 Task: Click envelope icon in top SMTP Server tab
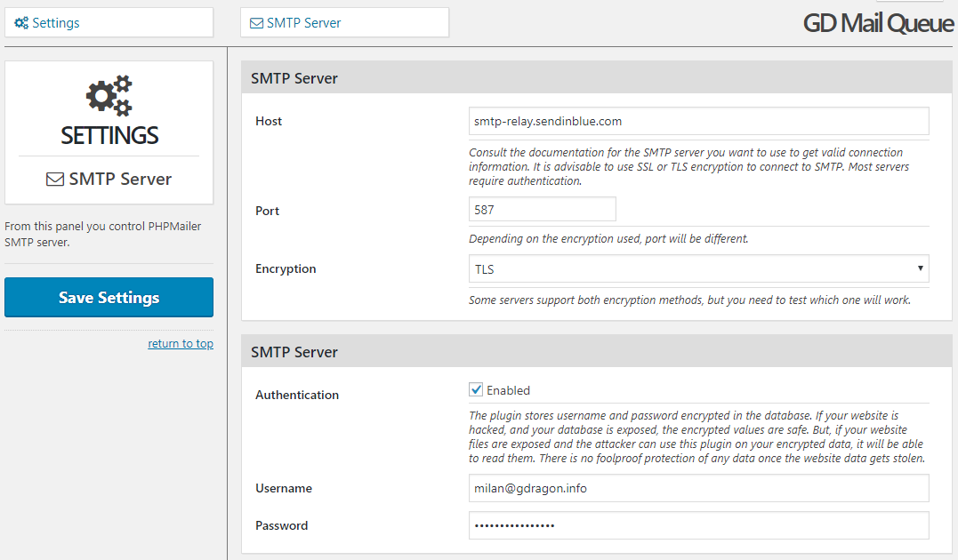click(256, 23)
